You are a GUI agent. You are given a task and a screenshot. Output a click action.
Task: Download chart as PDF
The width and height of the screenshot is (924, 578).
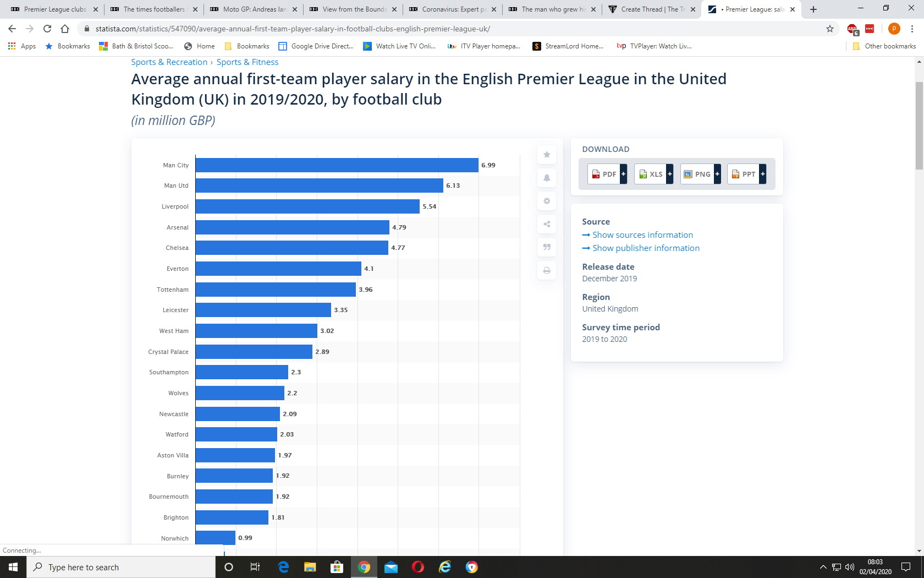pyautogui.click(x=603, y=174)
